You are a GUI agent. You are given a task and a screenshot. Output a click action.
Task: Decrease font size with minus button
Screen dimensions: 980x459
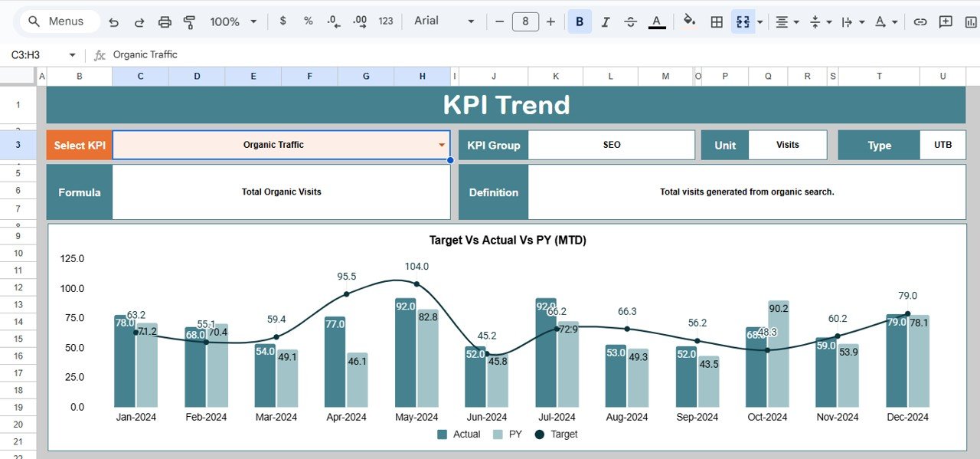499,21
